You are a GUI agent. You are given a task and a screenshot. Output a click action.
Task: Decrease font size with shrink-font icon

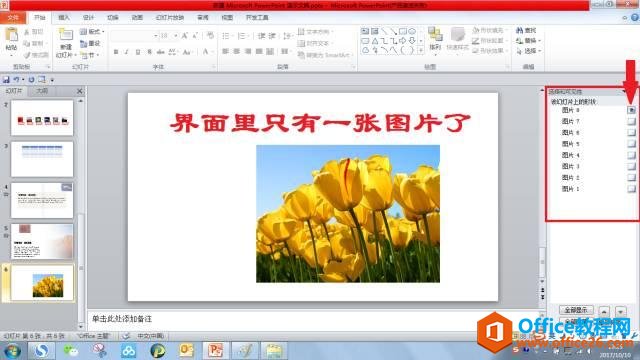(x=196, y=36)
